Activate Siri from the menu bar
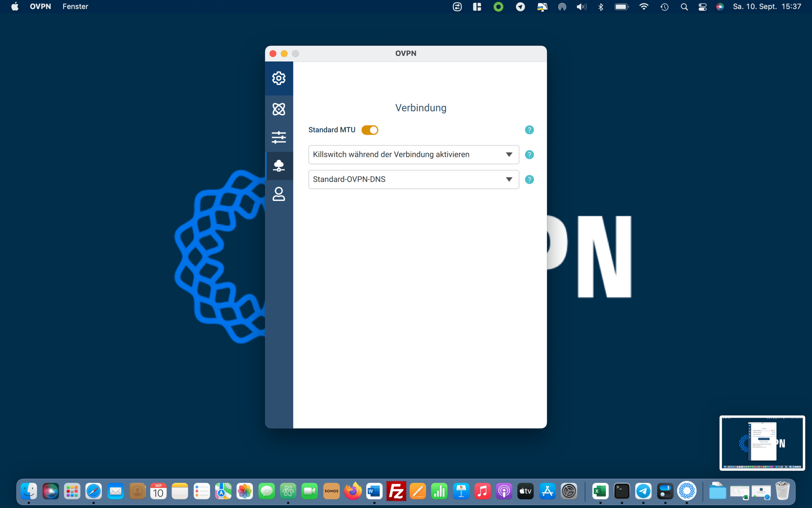Image resolution: width=812 pixels, height=508 pixels. click(720, 7)
